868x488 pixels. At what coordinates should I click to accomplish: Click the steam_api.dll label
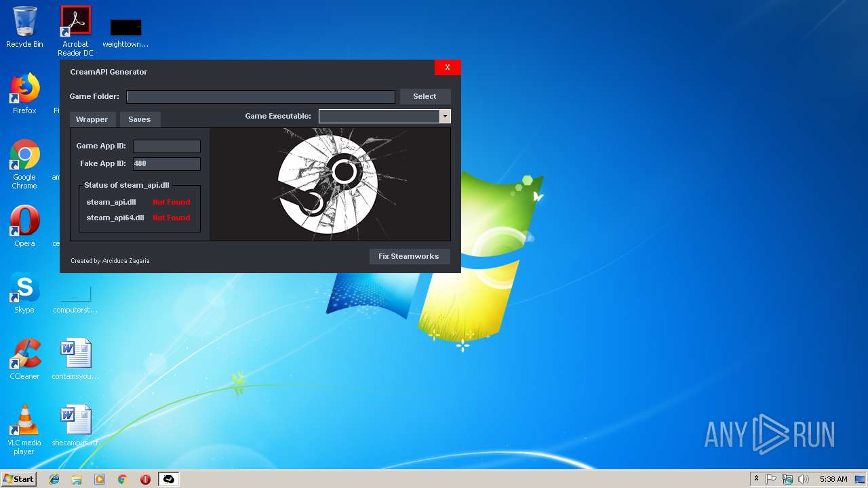111,202
